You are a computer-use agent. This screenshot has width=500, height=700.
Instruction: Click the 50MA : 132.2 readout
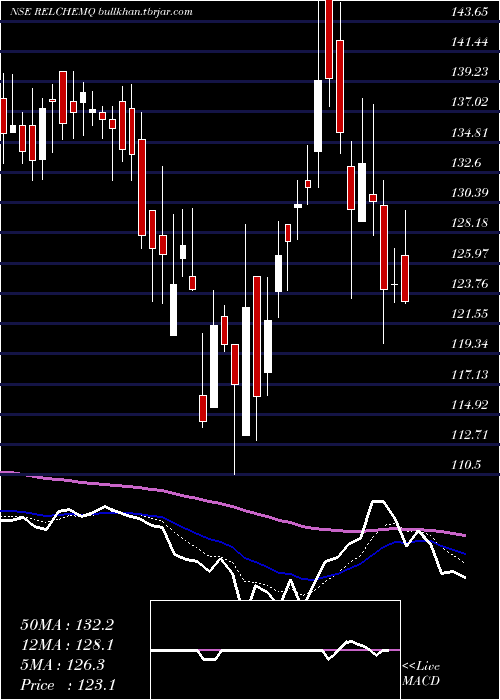pyautogui.click(x=67, y=625)
